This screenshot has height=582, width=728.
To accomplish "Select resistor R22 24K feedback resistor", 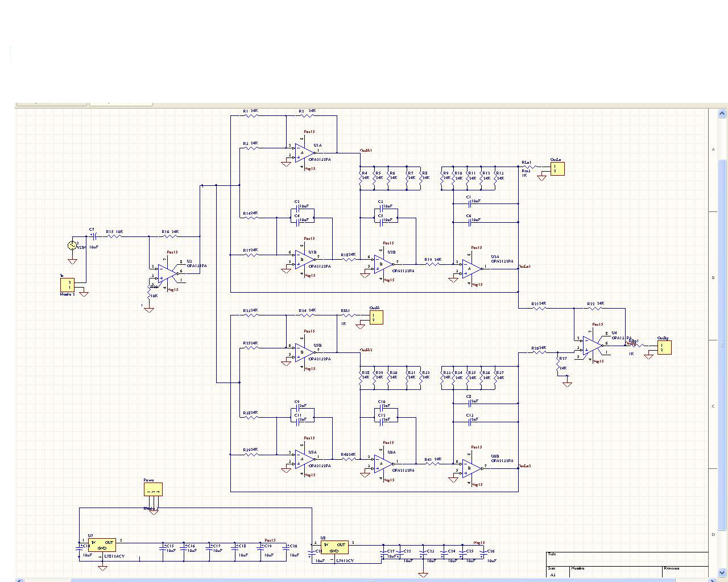I will tap(595, 308).
